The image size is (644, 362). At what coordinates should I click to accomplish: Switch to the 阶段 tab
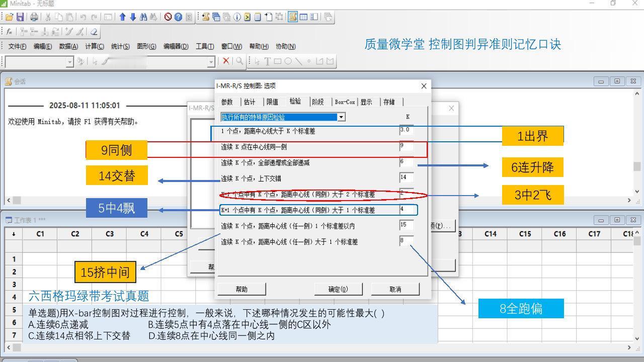click(318, 102)
